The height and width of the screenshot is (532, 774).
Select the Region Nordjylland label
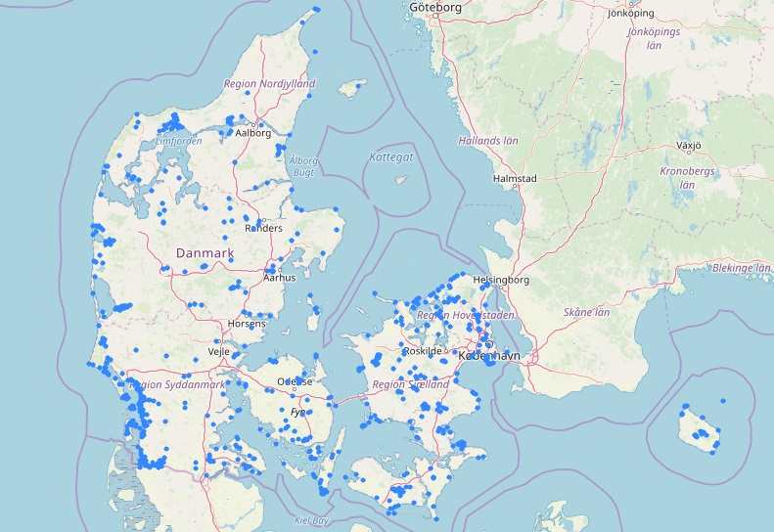click(x=269, y=84)
